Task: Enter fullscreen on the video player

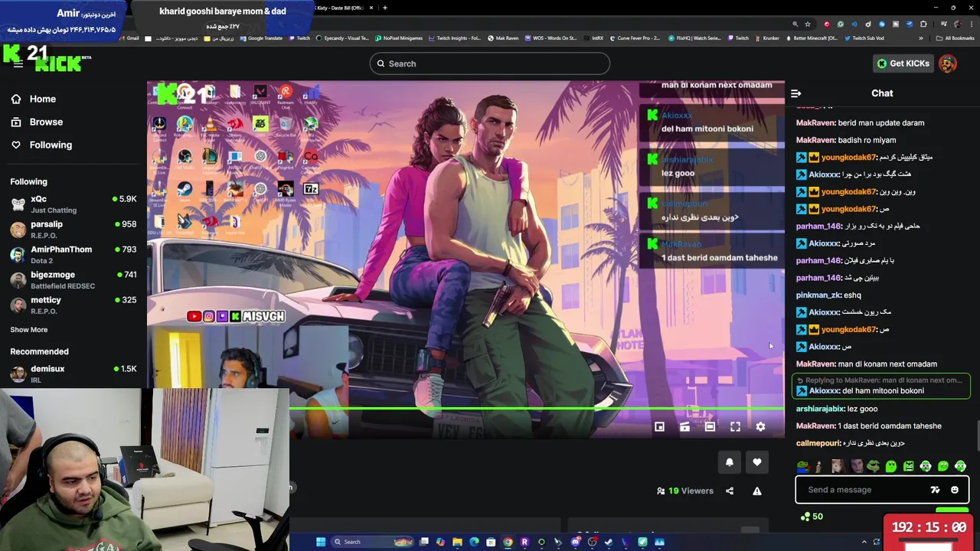Action: tap(735, 426)
